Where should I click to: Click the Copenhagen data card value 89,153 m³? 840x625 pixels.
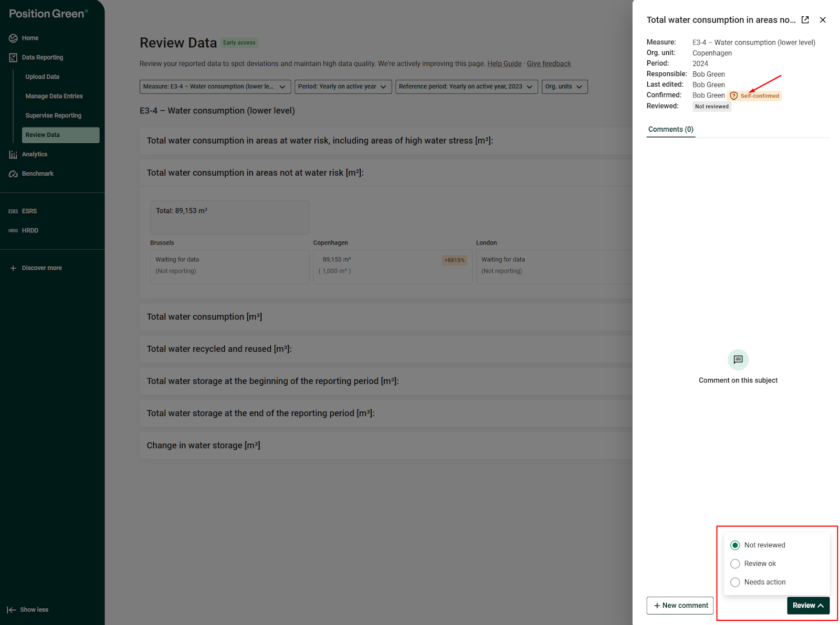point(337,260)
